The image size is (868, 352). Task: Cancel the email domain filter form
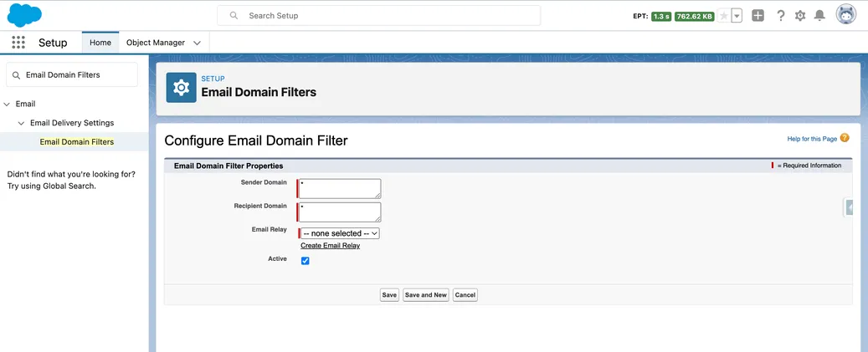465,295
